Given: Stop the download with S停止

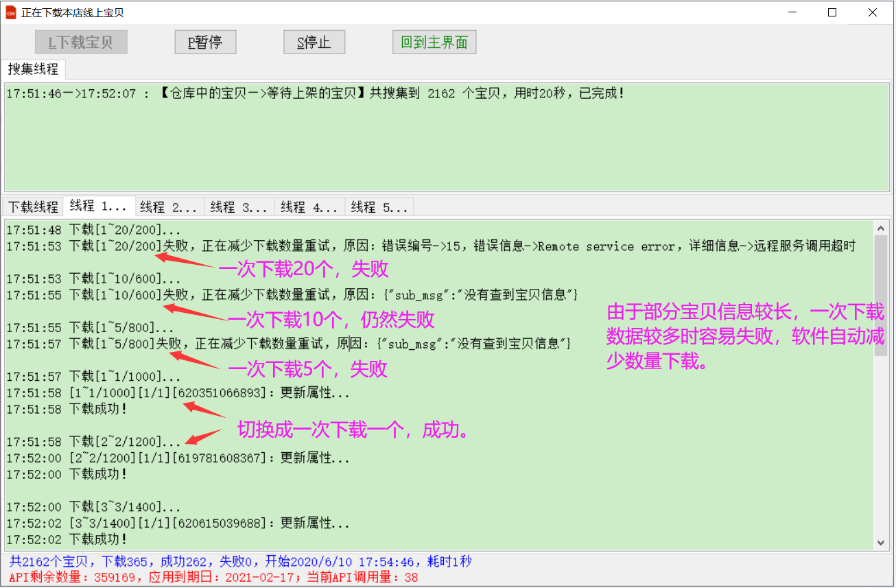Looking at the screenshot, I should [314, 43].
